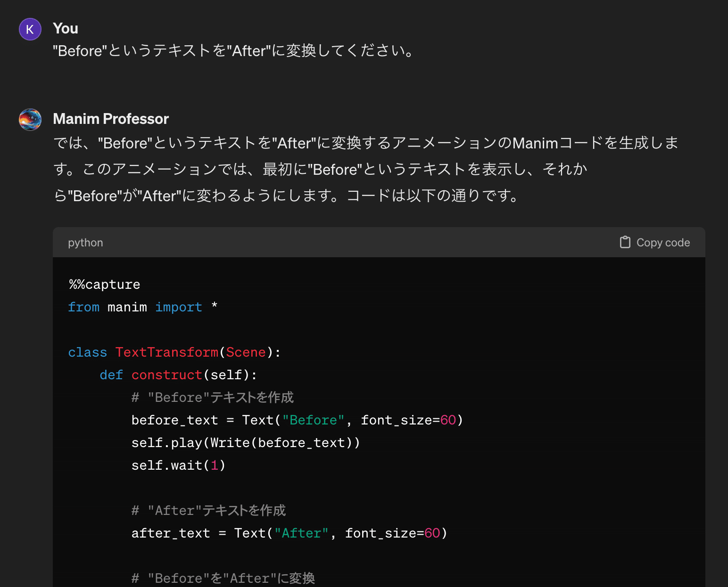Click the before_text assignment line
The height and width of the screenshot is (587, 728).
coord(297,420)
